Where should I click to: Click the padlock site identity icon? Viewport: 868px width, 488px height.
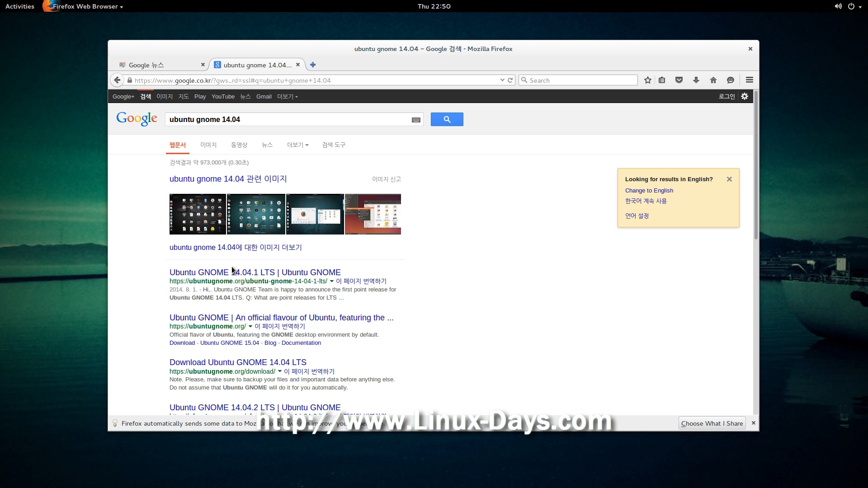click(130, 80)
